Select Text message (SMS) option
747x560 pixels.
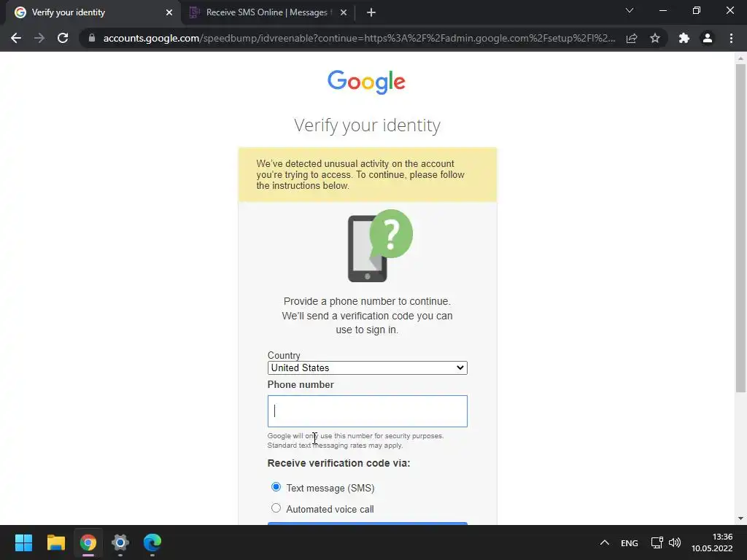pos(276,487)
